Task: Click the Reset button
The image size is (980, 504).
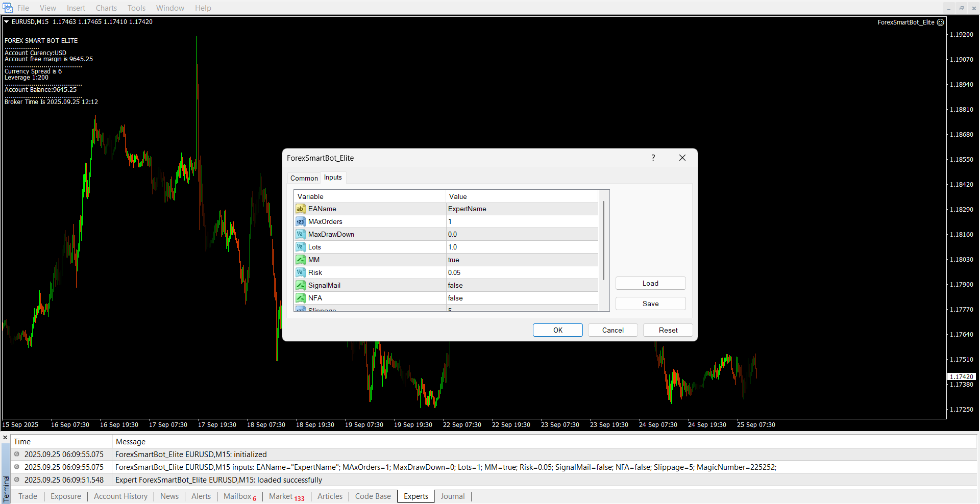Action: [x=668, y=330]
